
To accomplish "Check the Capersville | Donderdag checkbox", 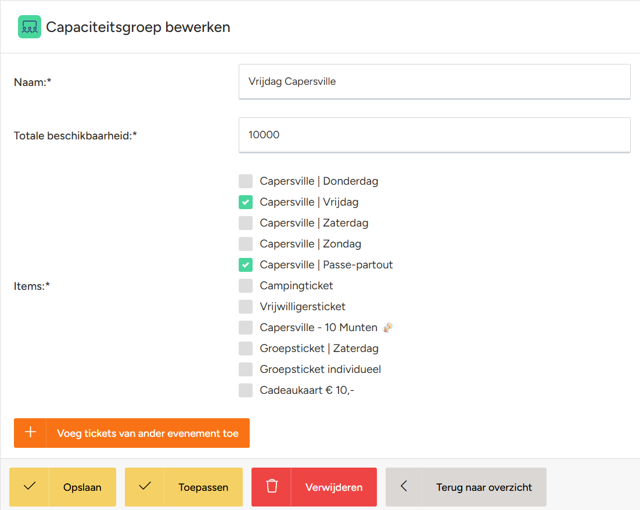I will click(x=246, y=181).
